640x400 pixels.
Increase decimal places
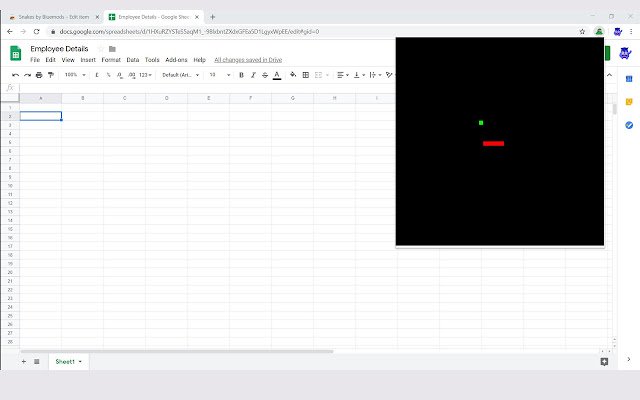click(x=131, y=75)
